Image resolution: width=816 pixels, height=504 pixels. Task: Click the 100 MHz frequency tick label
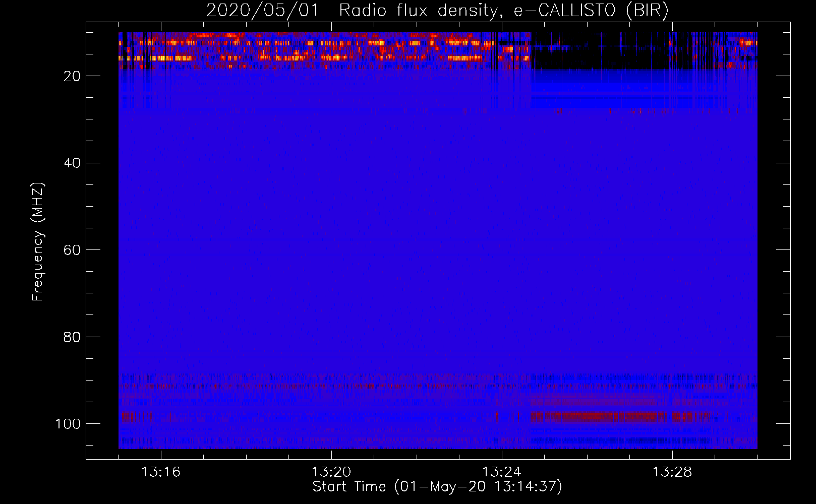68,424
